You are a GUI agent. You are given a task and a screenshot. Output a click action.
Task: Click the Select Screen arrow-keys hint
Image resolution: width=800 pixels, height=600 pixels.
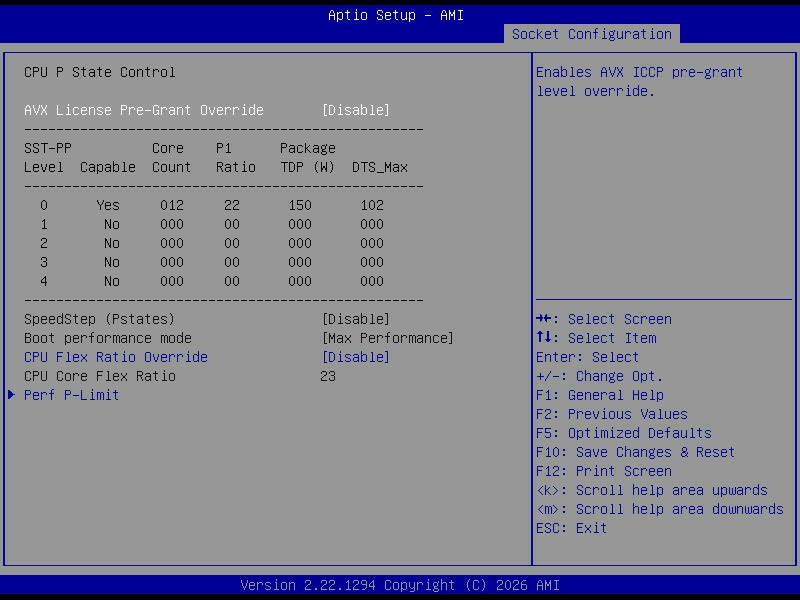[604, 319]
